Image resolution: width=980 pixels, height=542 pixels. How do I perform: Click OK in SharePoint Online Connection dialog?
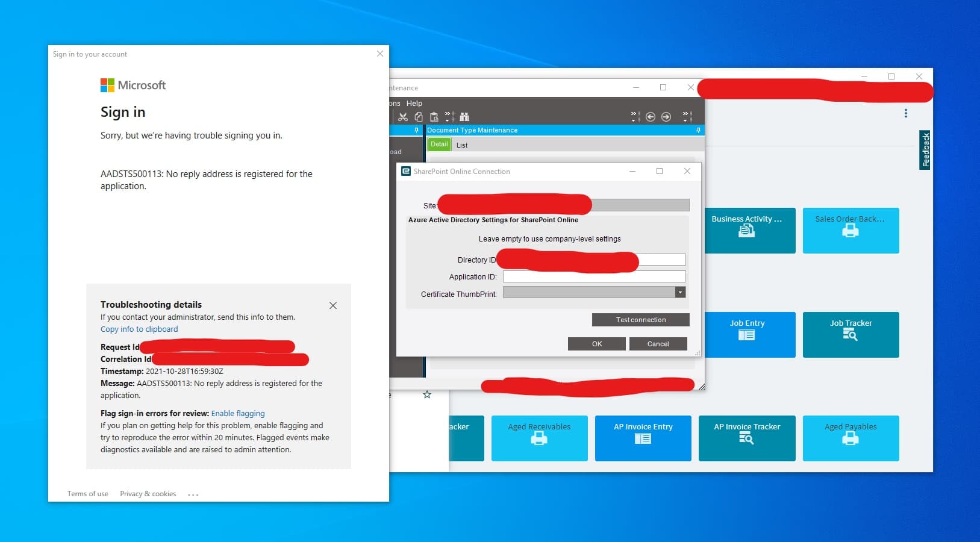[x=597, y=344]
